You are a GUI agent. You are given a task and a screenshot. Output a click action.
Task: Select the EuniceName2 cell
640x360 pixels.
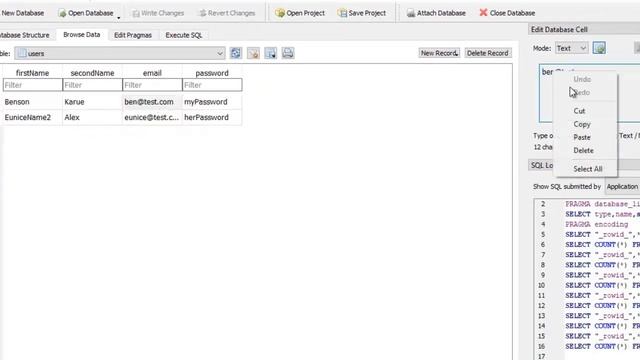(x=32, y=118)
